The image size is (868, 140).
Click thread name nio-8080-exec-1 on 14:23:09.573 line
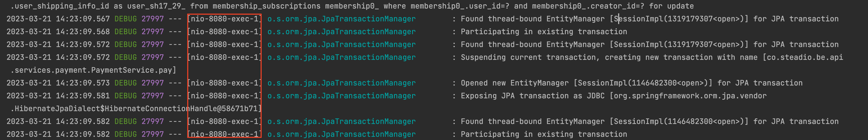click(225, 83)
